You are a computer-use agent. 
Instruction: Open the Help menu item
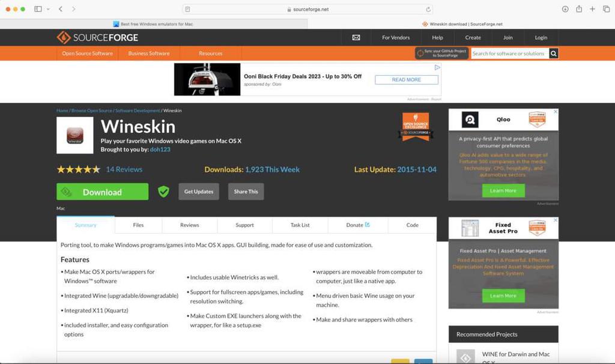(437, 38)
